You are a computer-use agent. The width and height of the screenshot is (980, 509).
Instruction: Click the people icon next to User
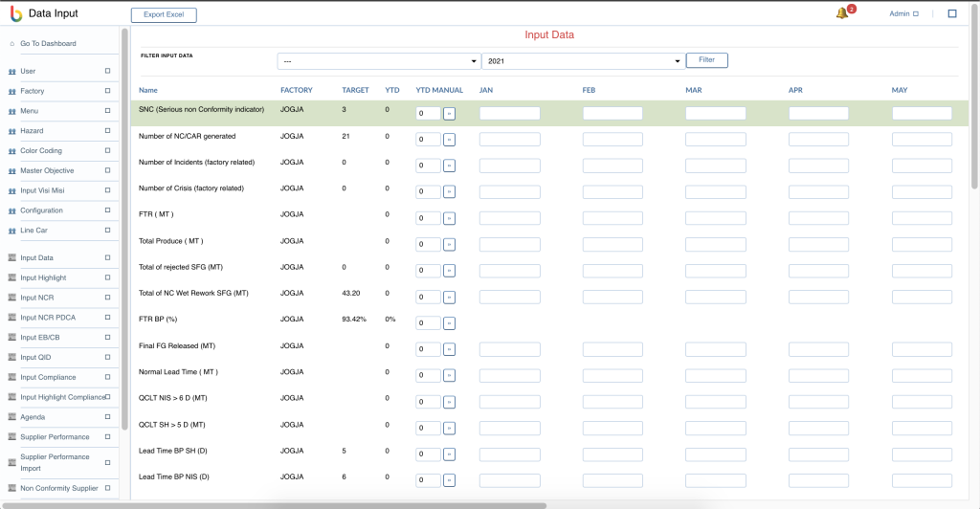coord(11,72)
